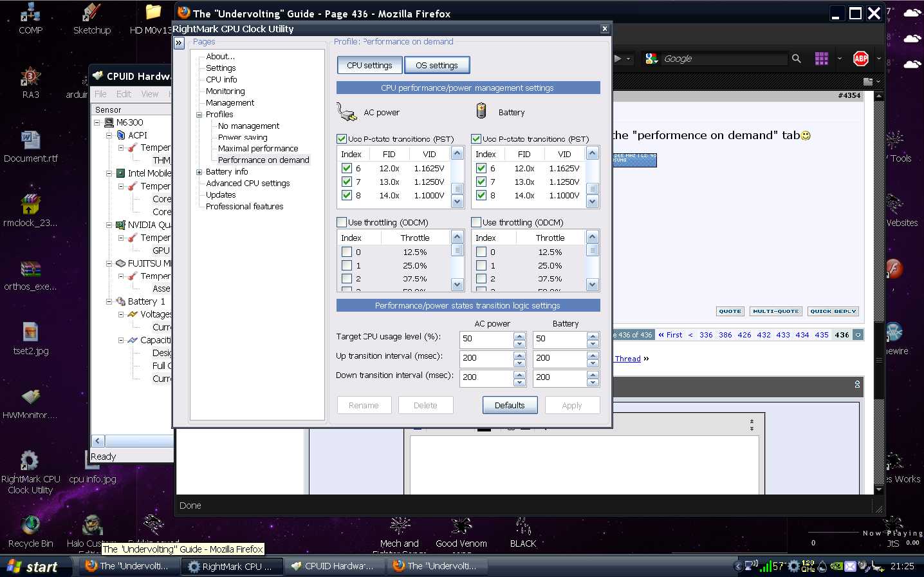924x577 pixels.
Task: Click the Google search magnifier icon
Action: [797, 59]
